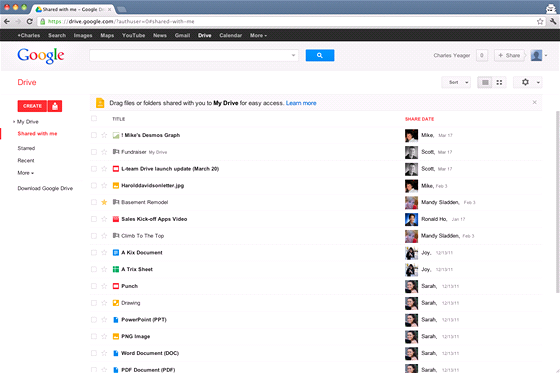Unstar the Basement Remodel folder
The height and width of the screenshot is (373, 560).
(x=104, y=202)
